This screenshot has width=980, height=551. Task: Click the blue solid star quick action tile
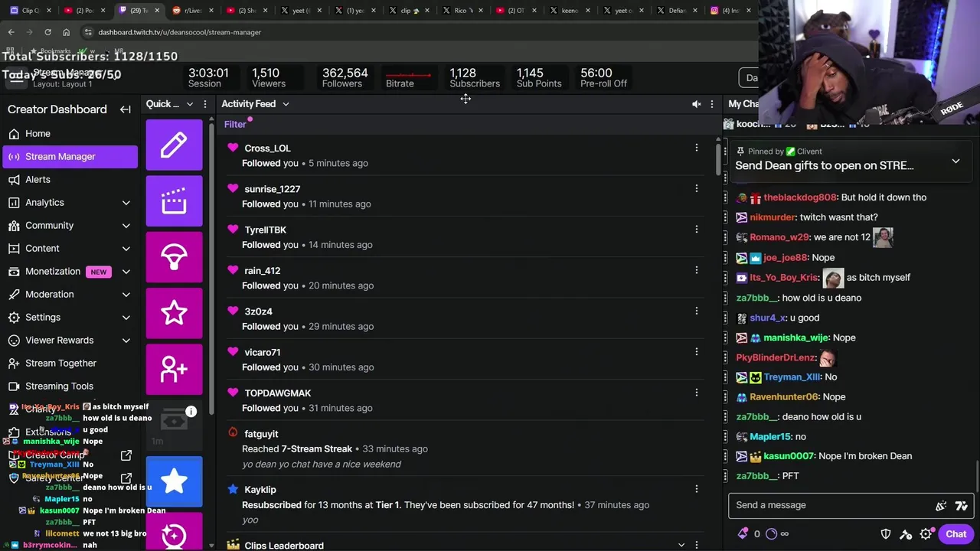(174, 481)
